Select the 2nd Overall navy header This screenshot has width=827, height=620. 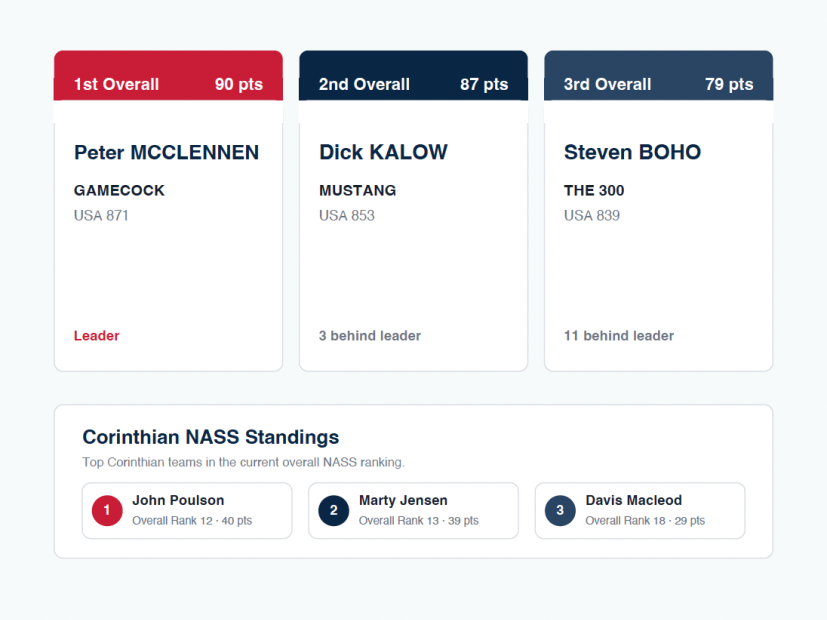click(414, 76)
